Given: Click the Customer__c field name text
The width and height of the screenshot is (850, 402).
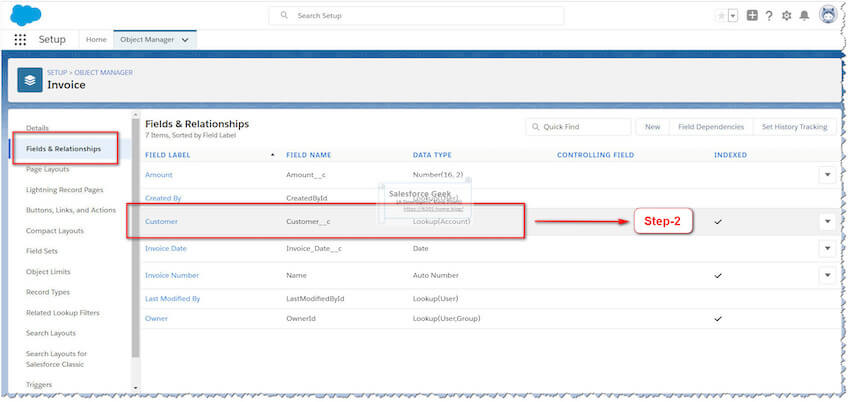Looking at the screenshot, I should pos(308,222).
